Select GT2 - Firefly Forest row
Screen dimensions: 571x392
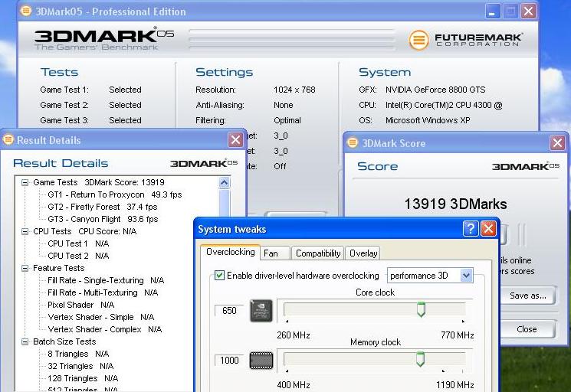pos(103,207)
